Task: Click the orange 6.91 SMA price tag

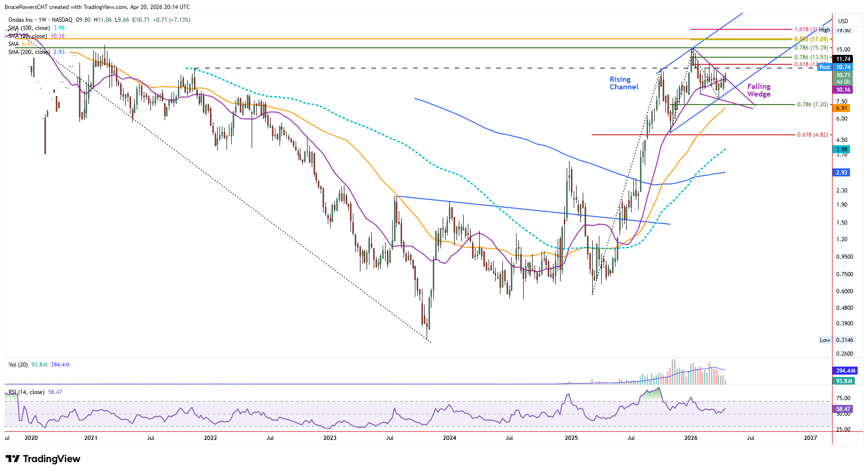Action: [842, 108]
